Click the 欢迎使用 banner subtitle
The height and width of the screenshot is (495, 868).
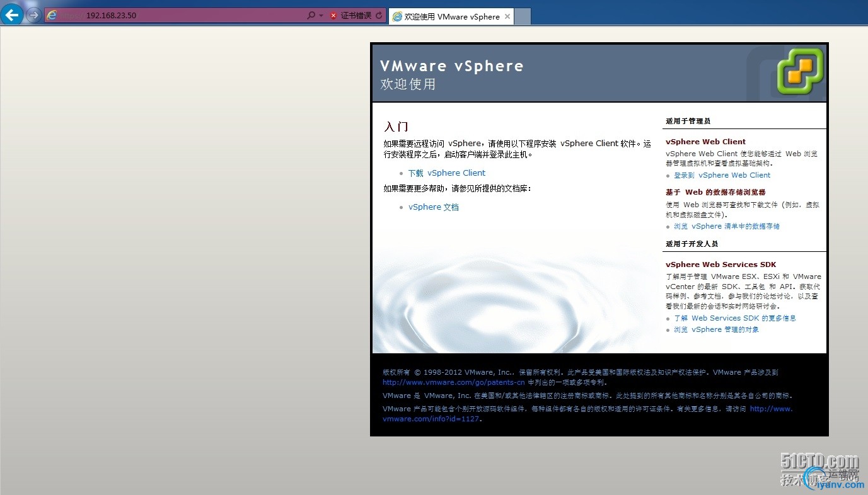tap(408, 84)
